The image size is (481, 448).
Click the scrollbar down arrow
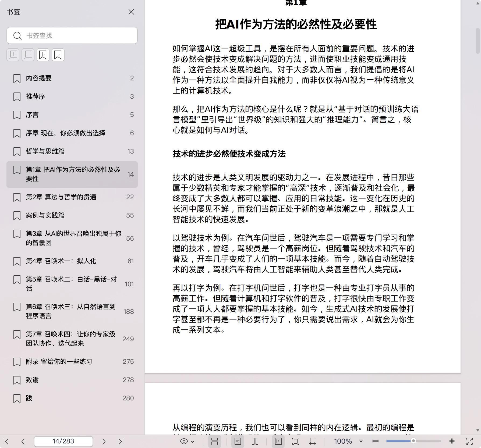478,430
